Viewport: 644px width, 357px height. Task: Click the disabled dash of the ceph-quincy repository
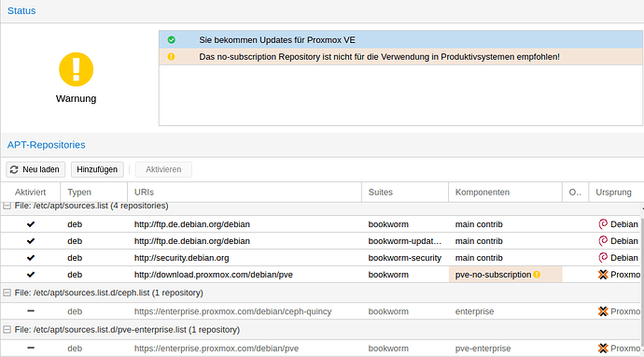pos(31,311)
